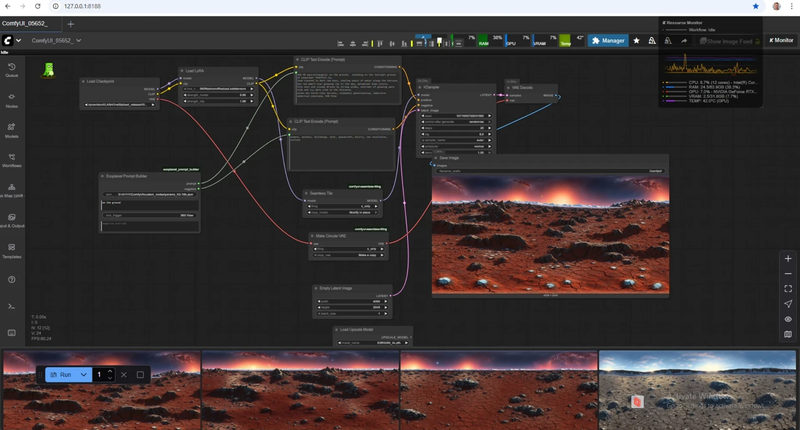Click the share arrow icon in top toolbar

(684, 41)
